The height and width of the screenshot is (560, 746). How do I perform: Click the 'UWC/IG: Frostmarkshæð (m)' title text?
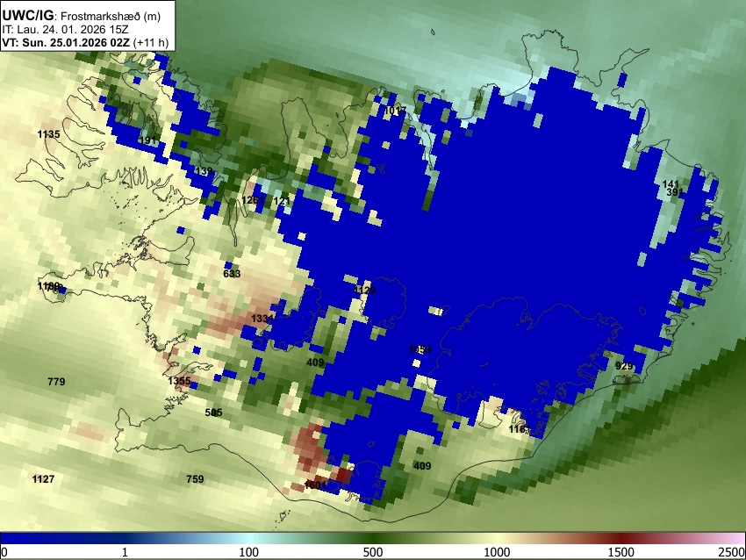point(82,16)
